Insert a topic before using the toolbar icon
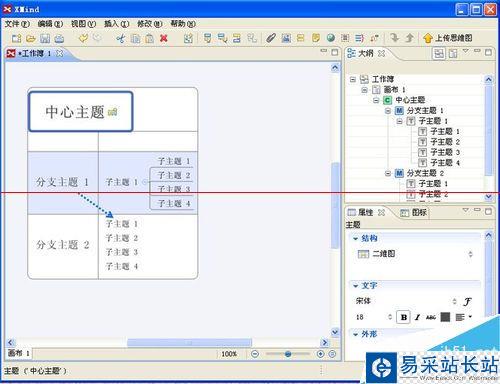The height and width of the screenshot is (384, 500). [237, 38]
